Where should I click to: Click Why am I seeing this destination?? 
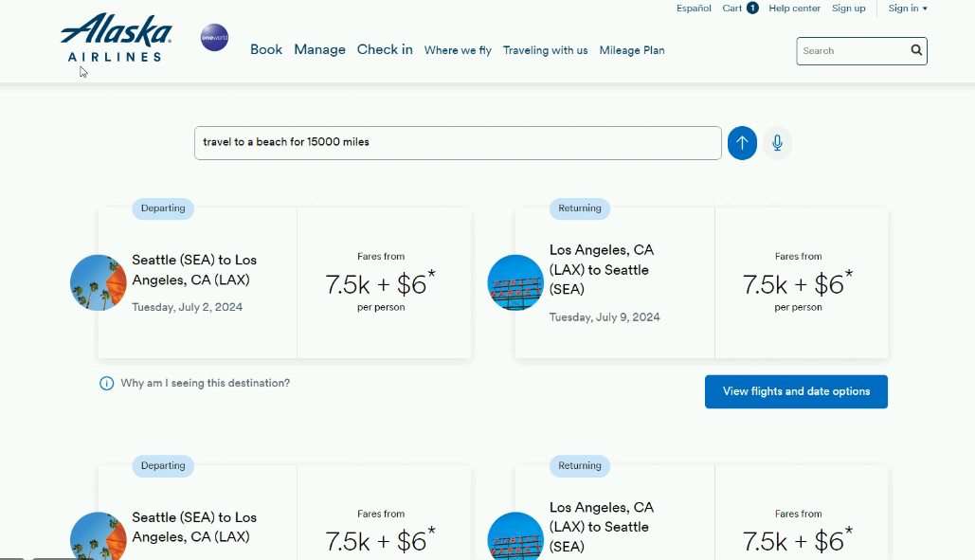point(206,384)
